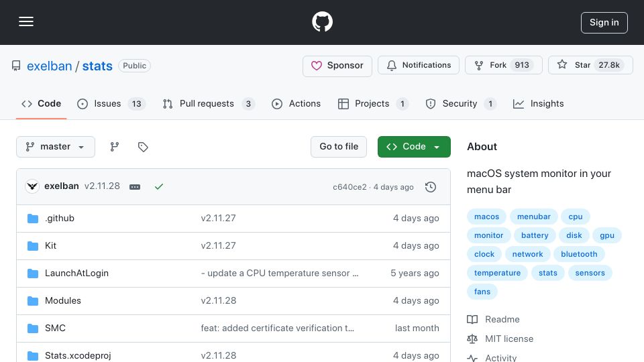Open the exelban owner profile link
This screenshot has width=644, height=362.
(x=49, y=66)
